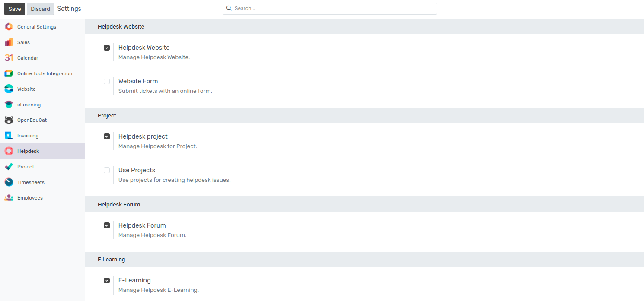Click 'Manage Helpdesk Forum.' description
This screenshot has height=301, width=644.
click(x=153, y=235)
